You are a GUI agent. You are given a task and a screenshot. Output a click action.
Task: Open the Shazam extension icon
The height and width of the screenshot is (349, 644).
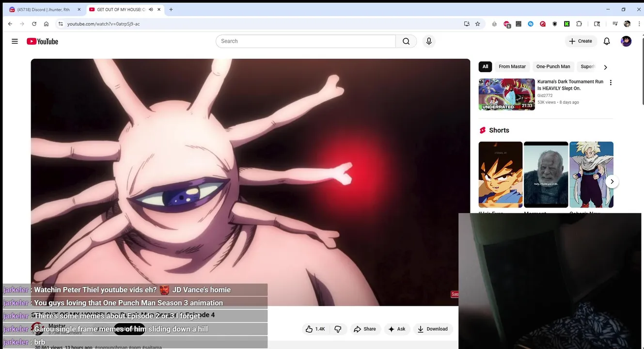click(x=531, y=24)
